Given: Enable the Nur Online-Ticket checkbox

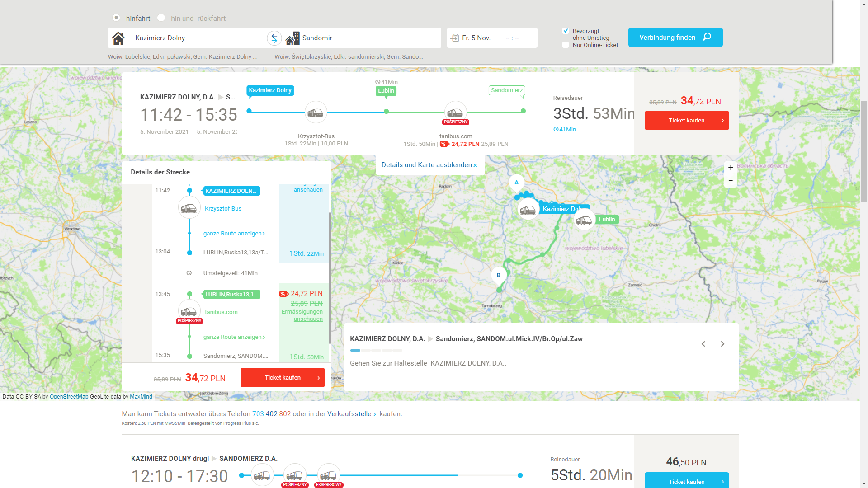Looking at the screenshot, I should 566,45.
